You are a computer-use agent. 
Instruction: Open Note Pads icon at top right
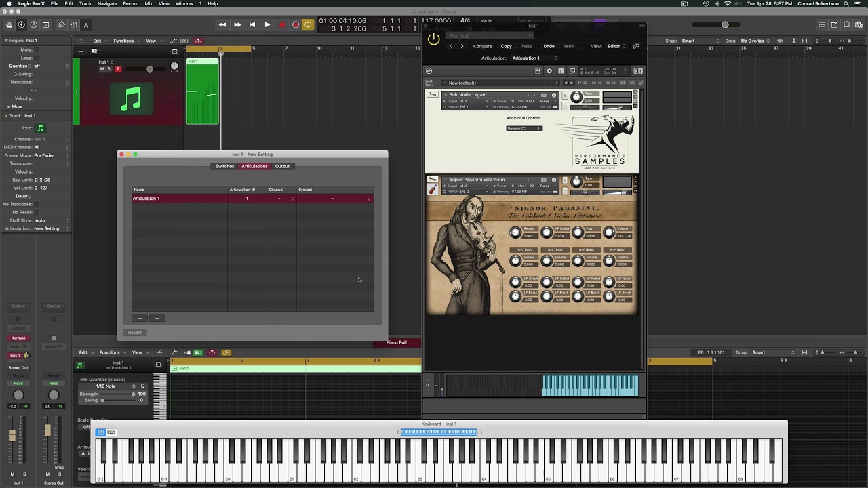[x=834, y=25]
